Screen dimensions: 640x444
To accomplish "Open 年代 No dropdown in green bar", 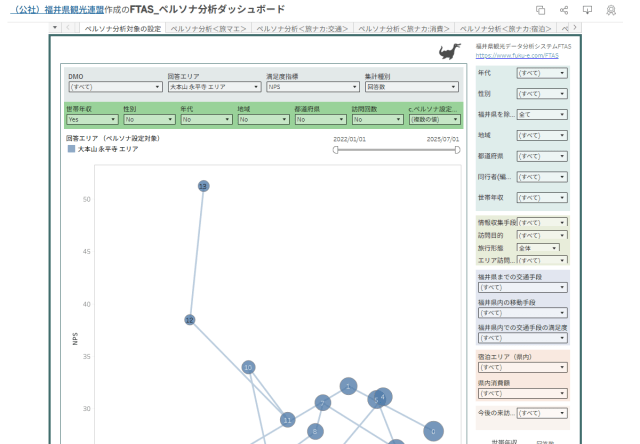I will coord(207,120).
